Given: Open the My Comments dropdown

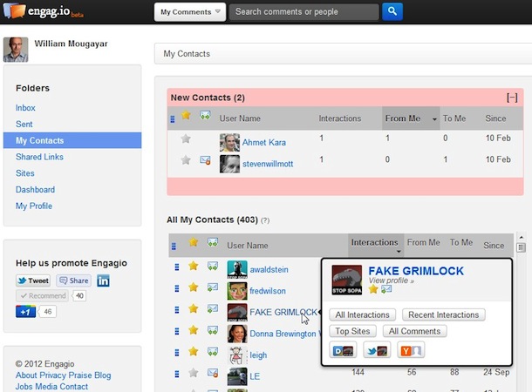Looking at the screenshot, I should click(x=189, y=12).
